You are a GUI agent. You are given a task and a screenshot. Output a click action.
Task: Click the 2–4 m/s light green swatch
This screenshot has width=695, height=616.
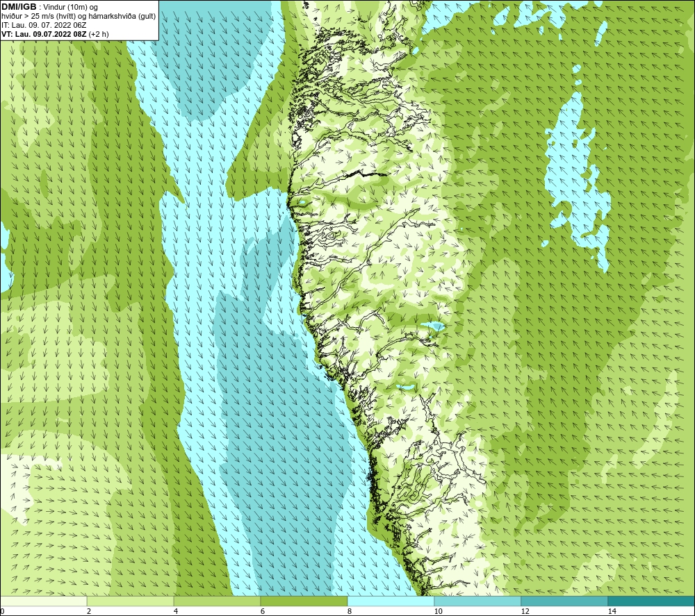point(131,601)
